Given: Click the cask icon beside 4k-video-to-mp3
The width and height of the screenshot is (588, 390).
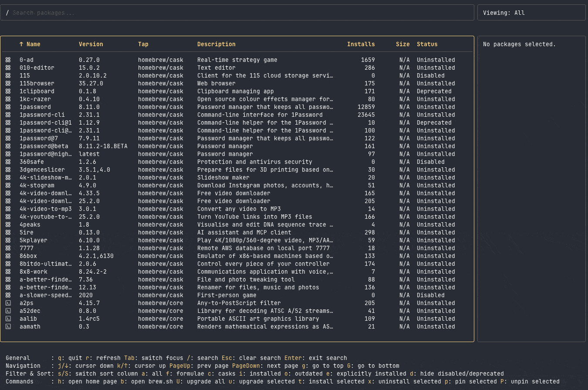Looking at the screenshot, I should pos(8,209).
